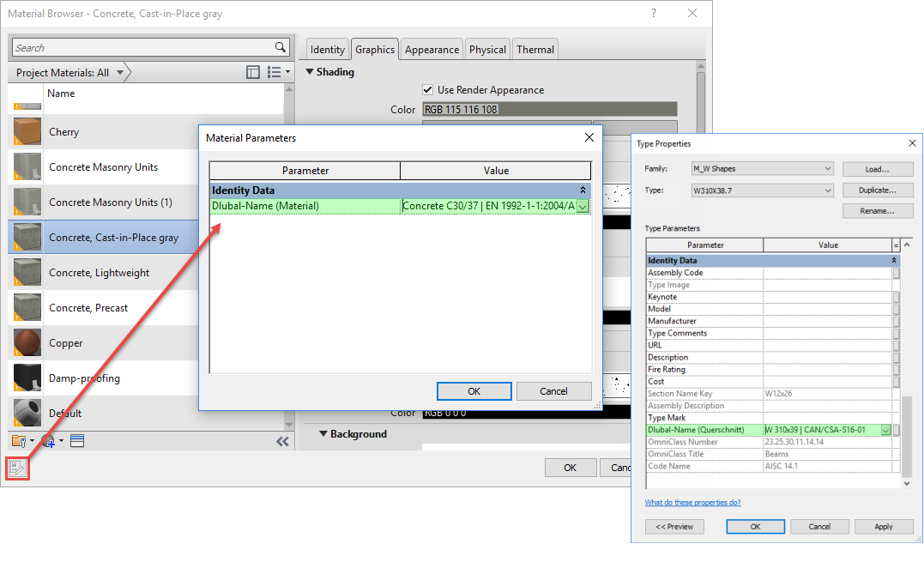The width and height of the screenshot is (924, 562).
Task: Open 'What do these properties do?' link
Action: click(x=692, y=503)
